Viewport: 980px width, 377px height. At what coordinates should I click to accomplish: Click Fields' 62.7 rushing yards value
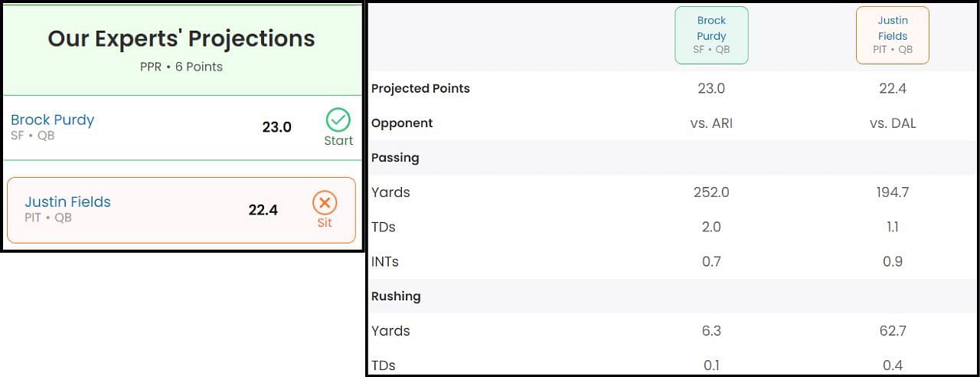(x=893, y=330)
